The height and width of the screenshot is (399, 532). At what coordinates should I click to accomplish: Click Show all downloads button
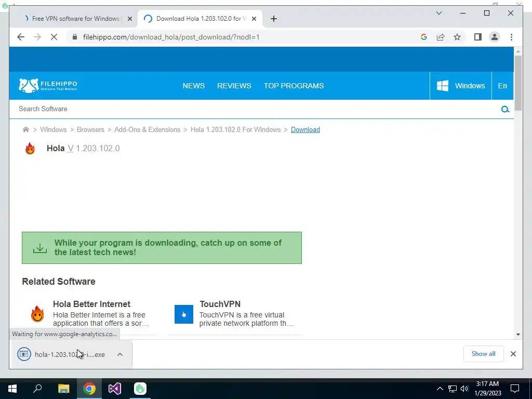pos(484,354)
